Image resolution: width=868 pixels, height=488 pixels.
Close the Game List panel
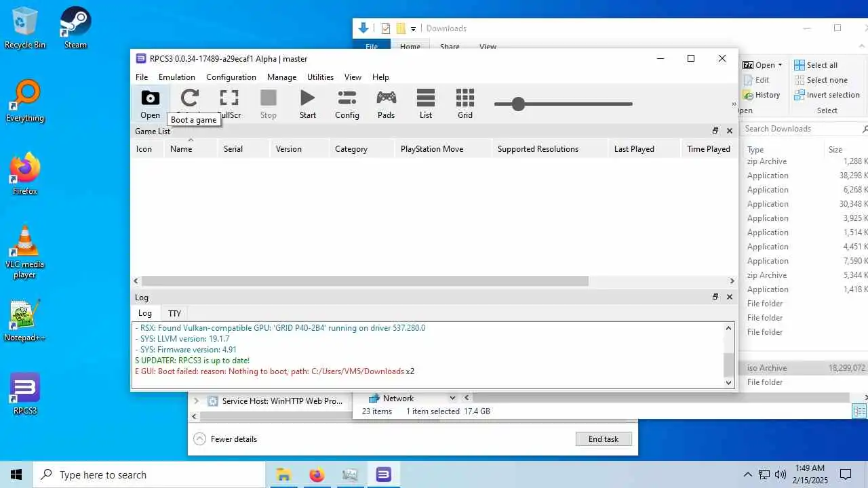point(730,131)
